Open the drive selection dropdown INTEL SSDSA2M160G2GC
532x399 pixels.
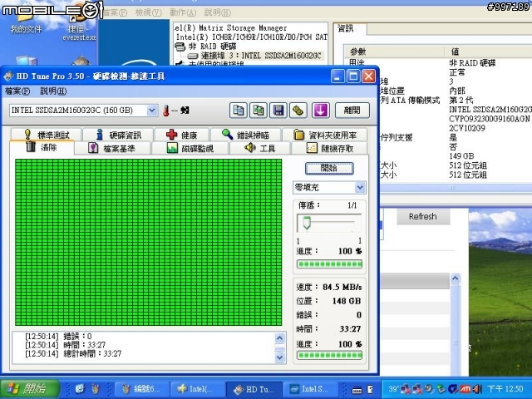[152, 111]
